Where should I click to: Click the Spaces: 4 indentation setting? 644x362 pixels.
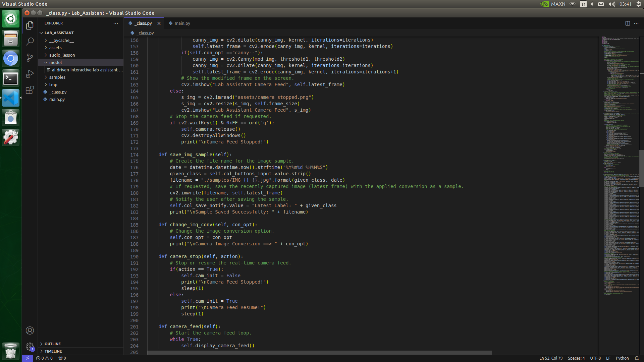tap(576, 358)
